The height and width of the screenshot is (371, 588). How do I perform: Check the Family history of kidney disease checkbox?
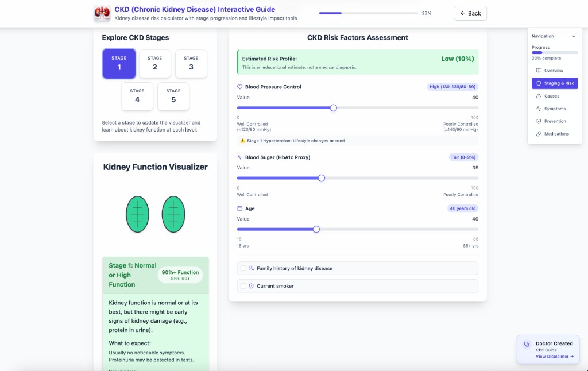(x=243, y=268)
